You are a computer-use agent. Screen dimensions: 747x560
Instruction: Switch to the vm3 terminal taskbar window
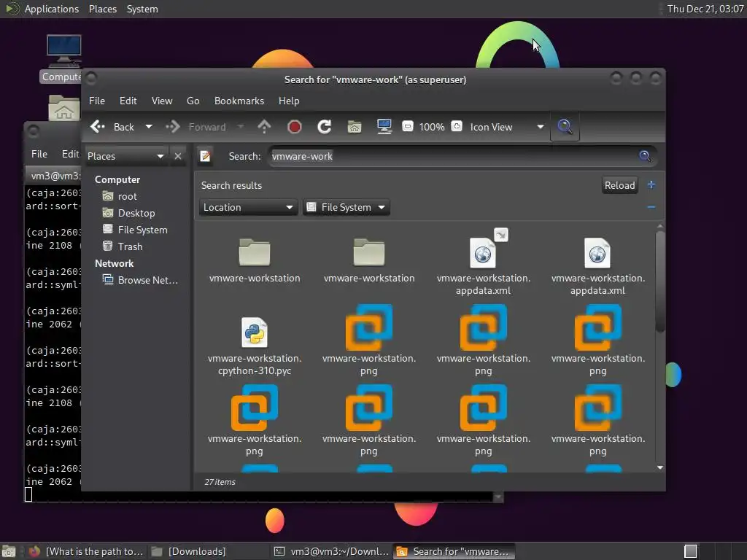click(x=332, y=551)
